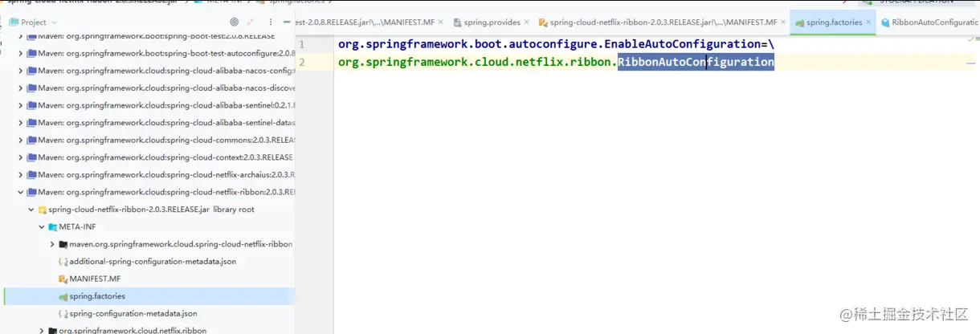Expand Maven spring-cloud-commons node
Viewport: 980px width, 334px height.
[x=21, y=140]
